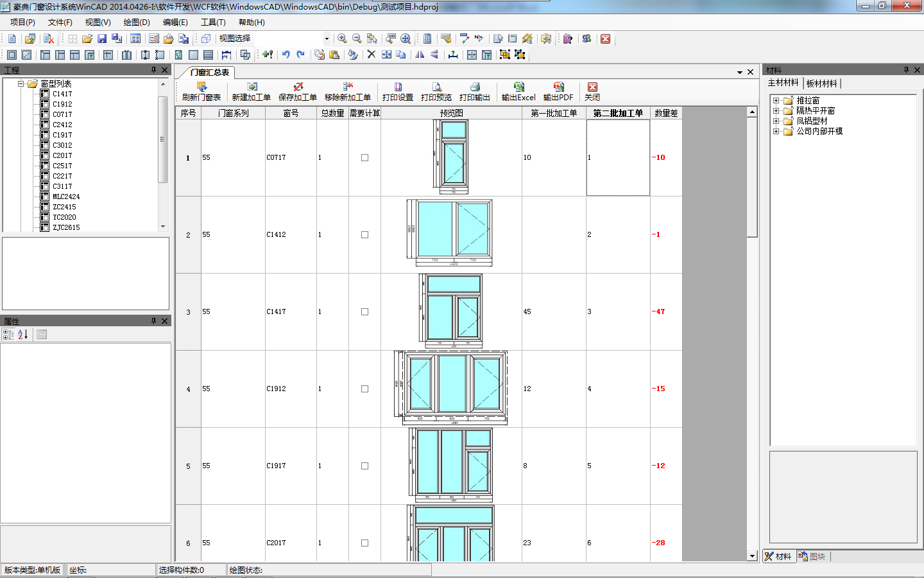Toggle 需要计算 checkbox for C1917 row
Screen dimensions: 924x578
[x=364, y=466]
